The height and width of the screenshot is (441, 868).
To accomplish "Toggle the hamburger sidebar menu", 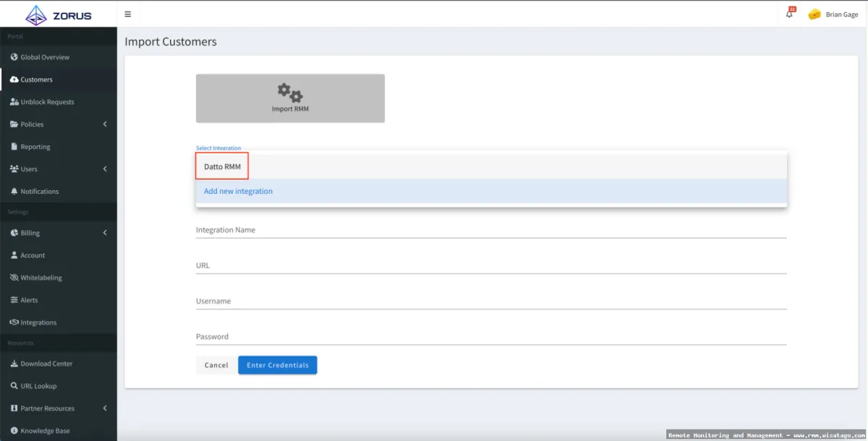I will coord(128,14).
